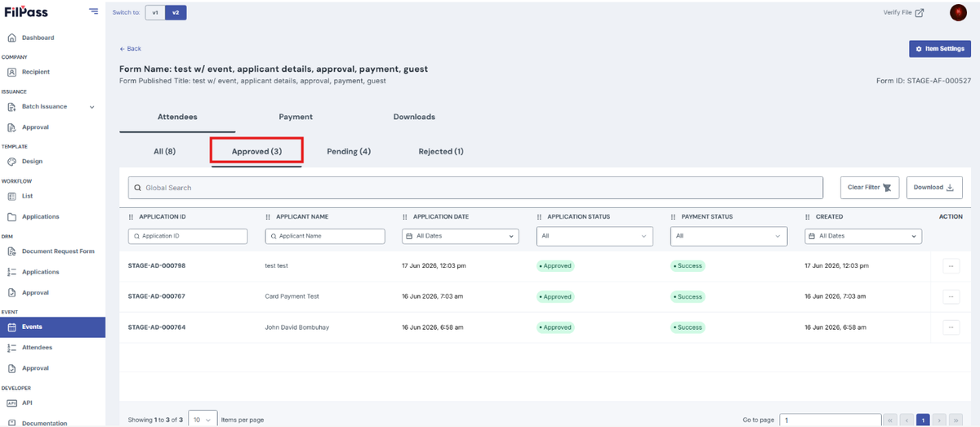Select the v2 version toggle
The image size is (980, 427).
[176, 12]
